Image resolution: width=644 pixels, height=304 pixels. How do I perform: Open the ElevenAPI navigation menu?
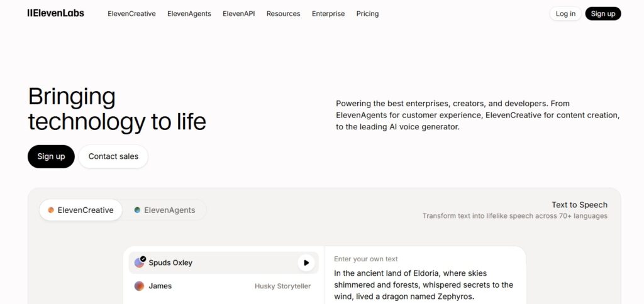click(239, 14)
